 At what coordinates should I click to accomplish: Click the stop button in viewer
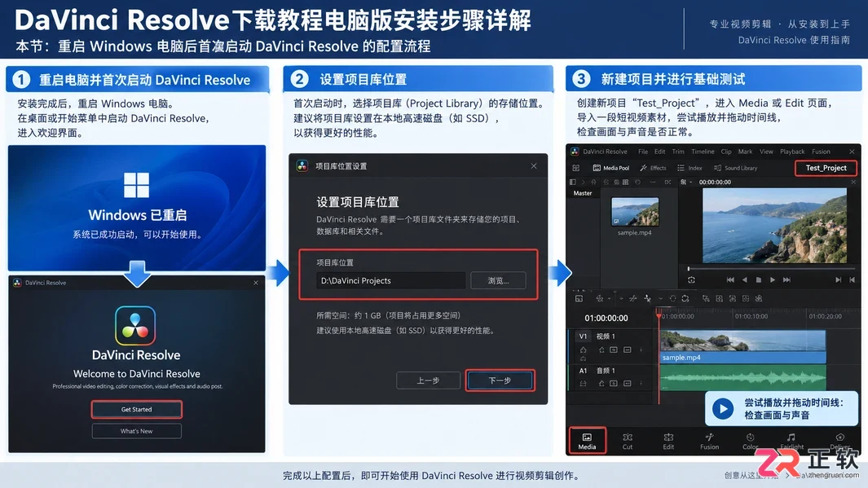pos(759,280)
